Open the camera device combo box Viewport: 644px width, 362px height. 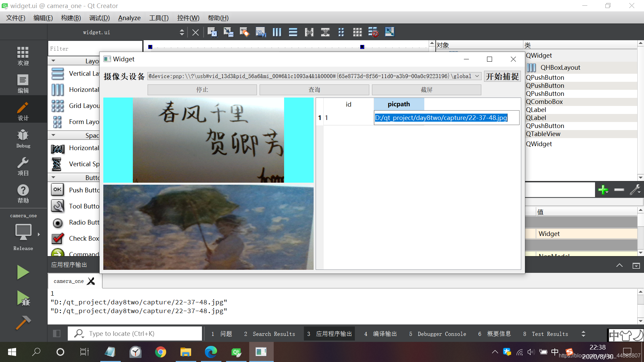point(314,76)
